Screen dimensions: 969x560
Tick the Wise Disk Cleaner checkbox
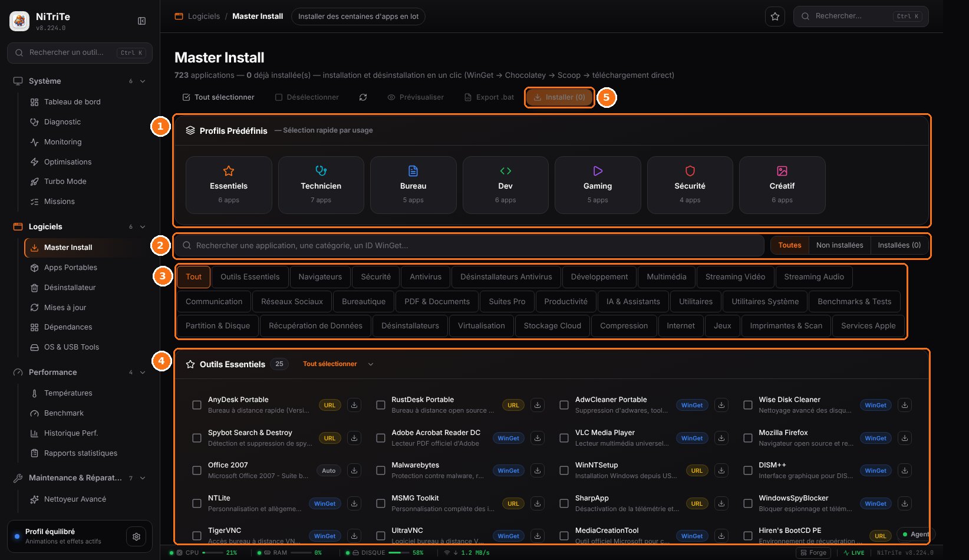748,405
